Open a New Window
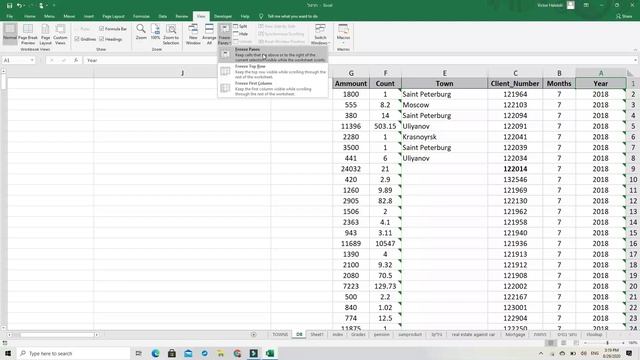Viewport: 640px width, 360px height. tap(193, 34)
